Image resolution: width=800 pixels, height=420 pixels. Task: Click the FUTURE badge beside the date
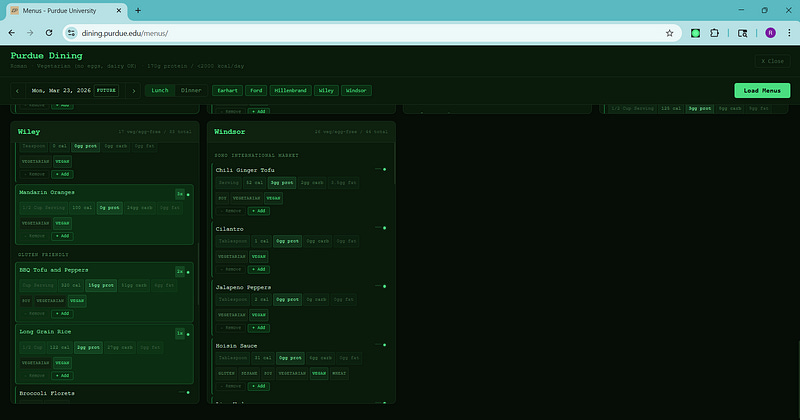click(x=106, y=90)
